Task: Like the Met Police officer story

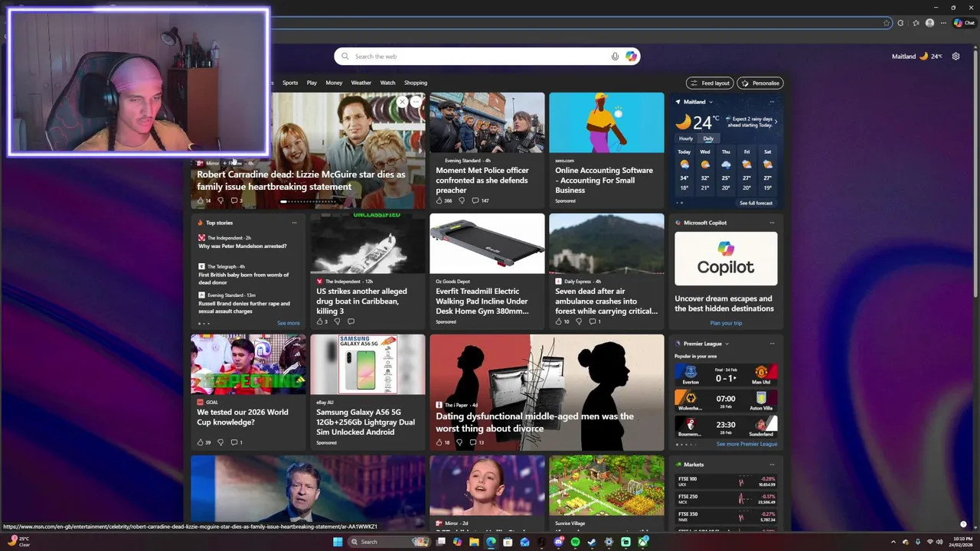Action: click(x=439, y=201)
